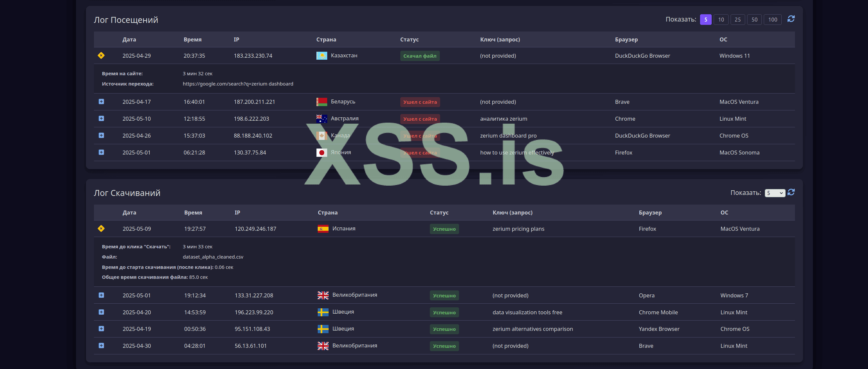Screen dimensions: 868x369
Task: Expand the Беларусь visit row details
Action: (x=101, y=102)
